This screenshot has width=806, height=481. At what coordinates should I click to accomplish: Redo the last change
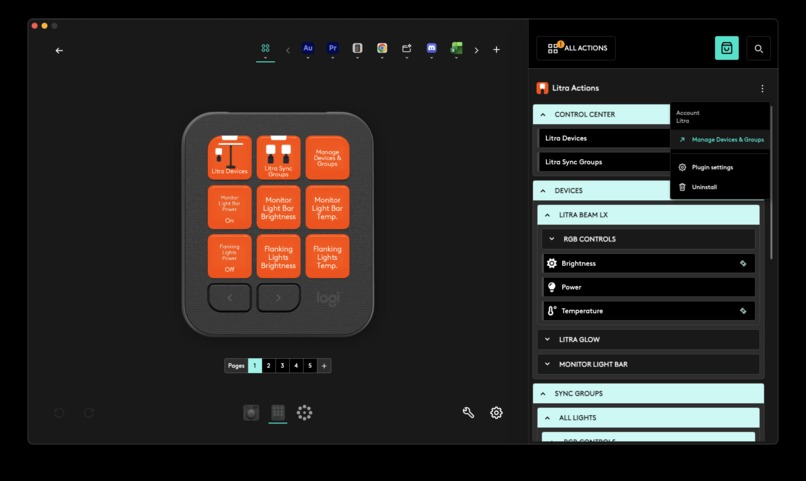tap(89, 412)
